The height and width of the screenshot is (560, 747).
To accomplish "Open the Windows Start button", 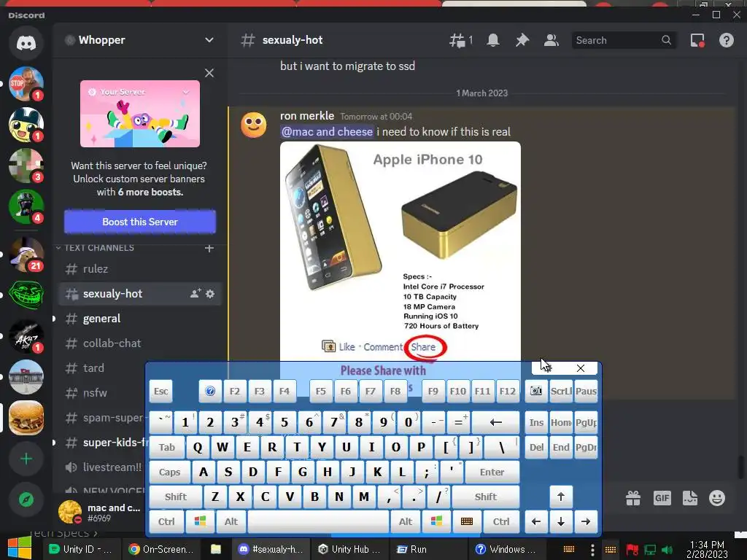I will 20,548.
